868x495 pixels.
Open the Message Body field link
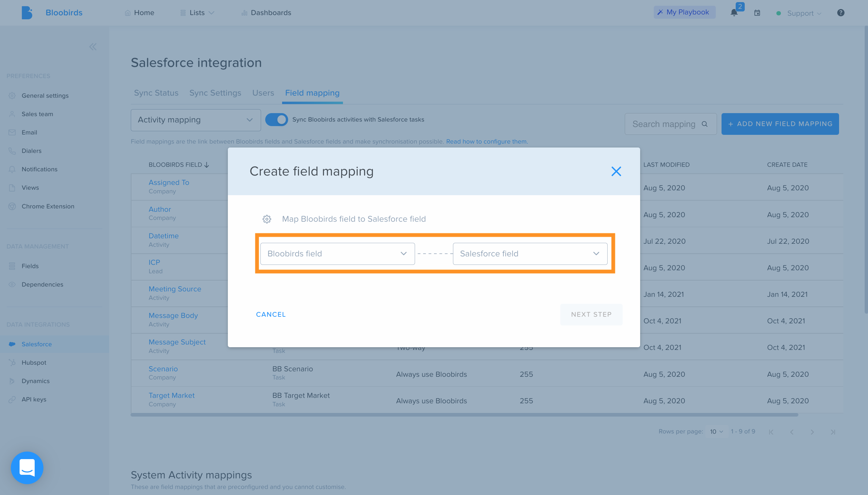(x=173, y=316)
